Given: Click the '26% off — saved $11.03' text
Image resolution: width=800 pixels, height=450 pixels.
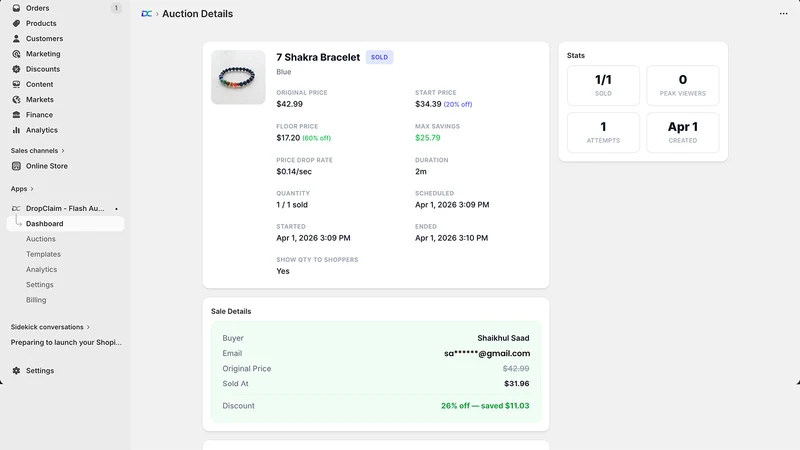Looking at the screenshot, I should click(485, 406).
